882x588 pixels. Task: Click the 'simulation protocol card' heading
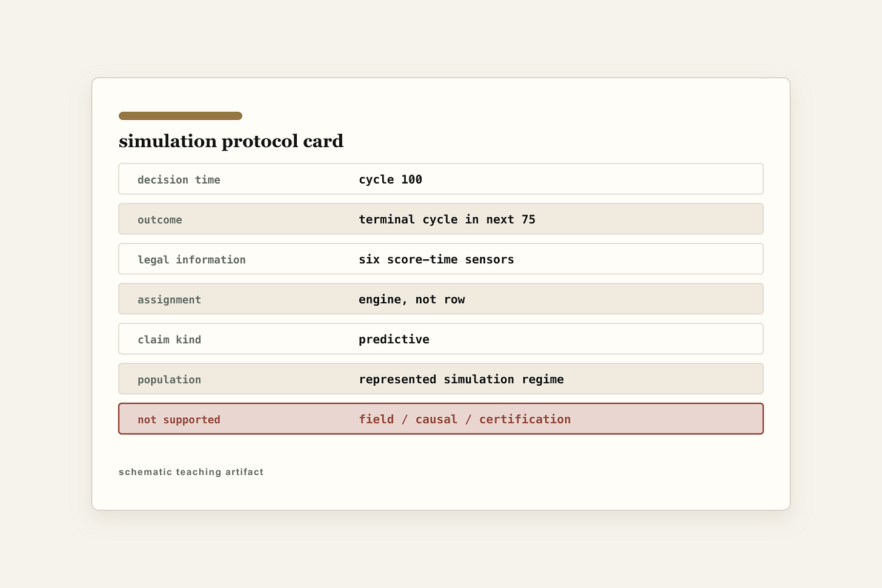point(231,141)
